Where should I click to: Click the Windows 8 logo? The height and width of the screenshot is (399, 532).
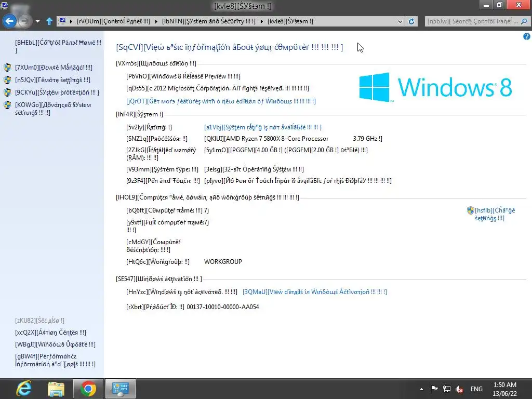pyautogui.click(x=435, y=87)
